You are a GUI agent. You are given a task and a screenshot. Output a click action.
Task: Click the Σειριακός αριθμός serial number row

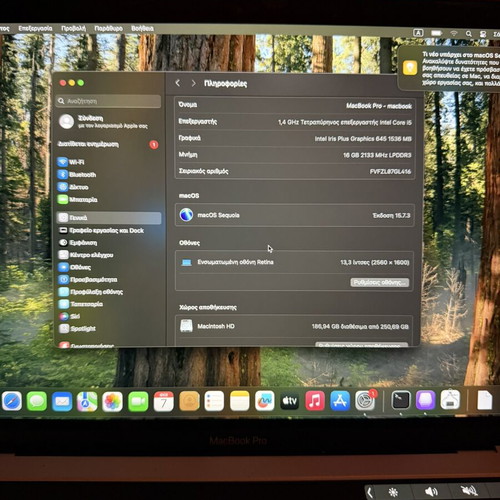[x=295, y=171]
